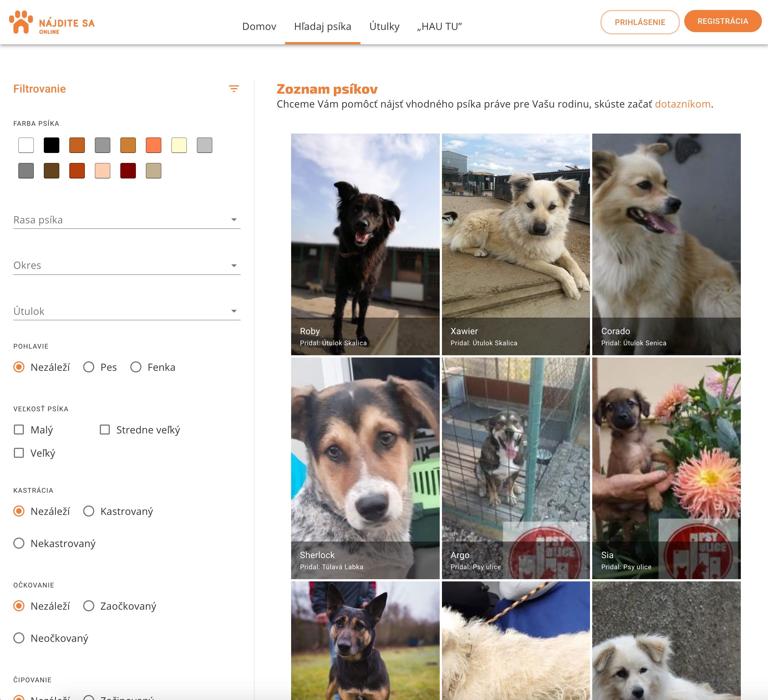This screenshot has width=768, height=700.
Task: Click the Zoznam psíkov heading
Action: coord(327,89)
